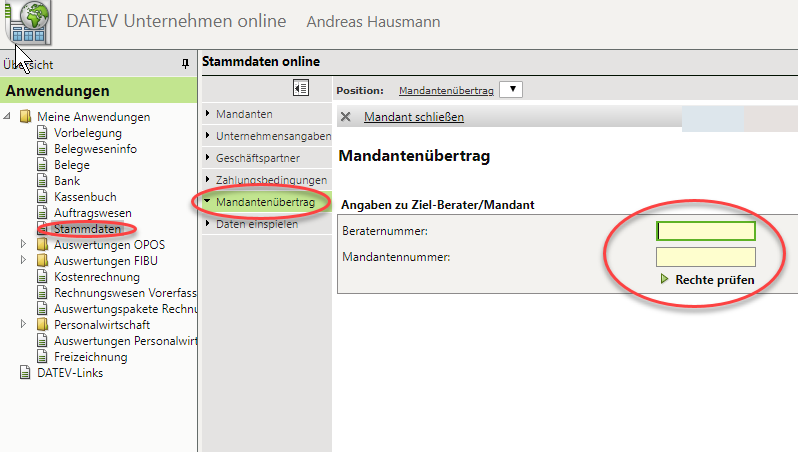Click the Mandant schließen link

(x=414, y=117)
